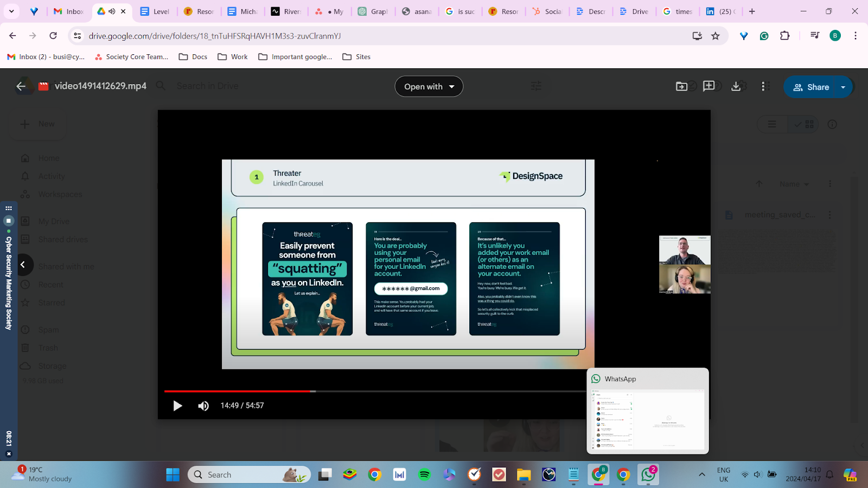Download the video file

coord(736,86)
